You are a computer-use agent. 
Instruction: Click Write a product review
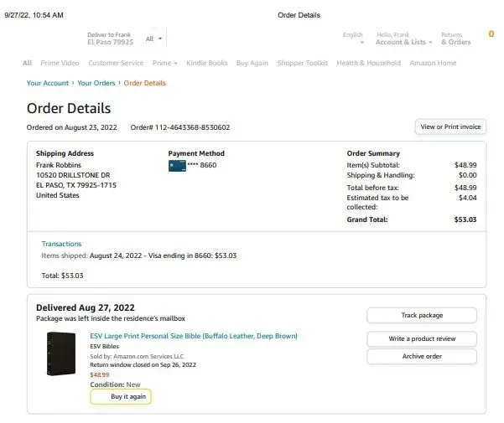(x=422, y=338)
